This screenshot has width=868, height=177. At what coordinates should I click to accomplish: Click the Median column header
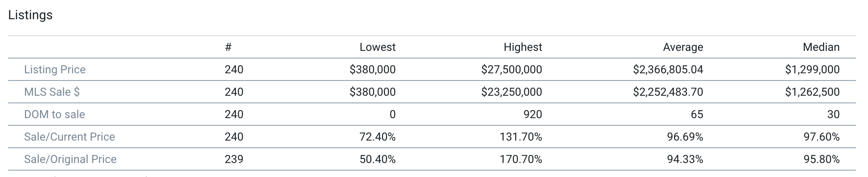[821, 47]
